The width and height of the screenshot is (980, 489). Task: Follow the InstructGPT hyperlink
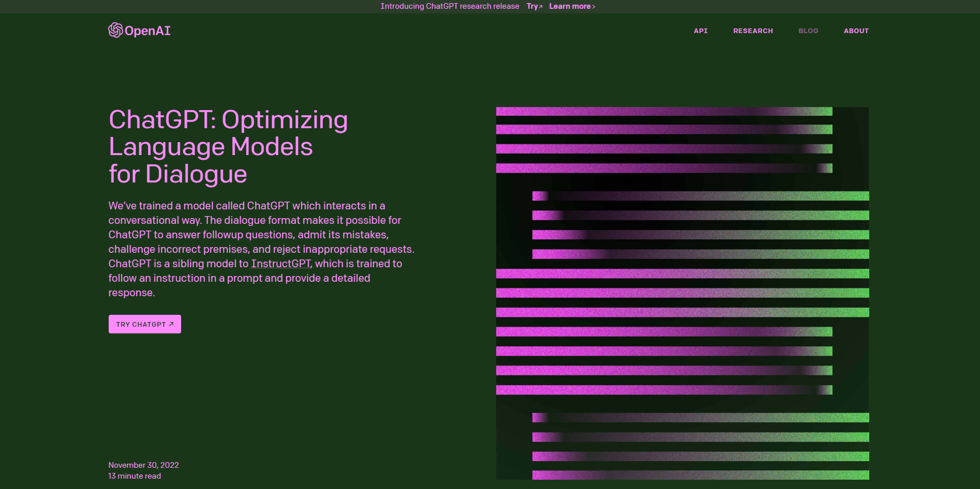(x=281, y=264)
